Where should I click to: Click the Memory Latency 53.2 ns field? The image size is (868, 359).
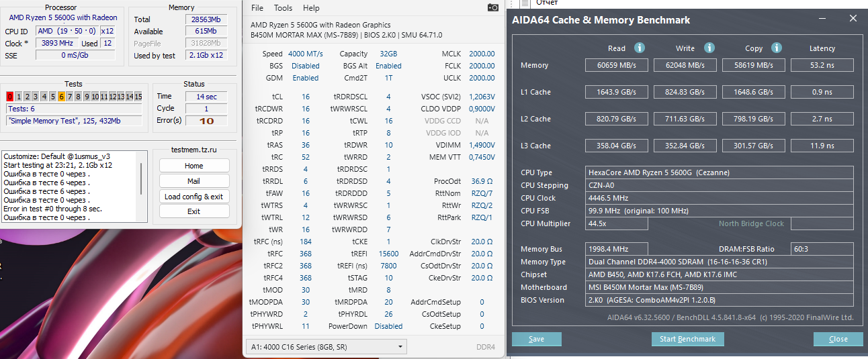tap(822, 65)
